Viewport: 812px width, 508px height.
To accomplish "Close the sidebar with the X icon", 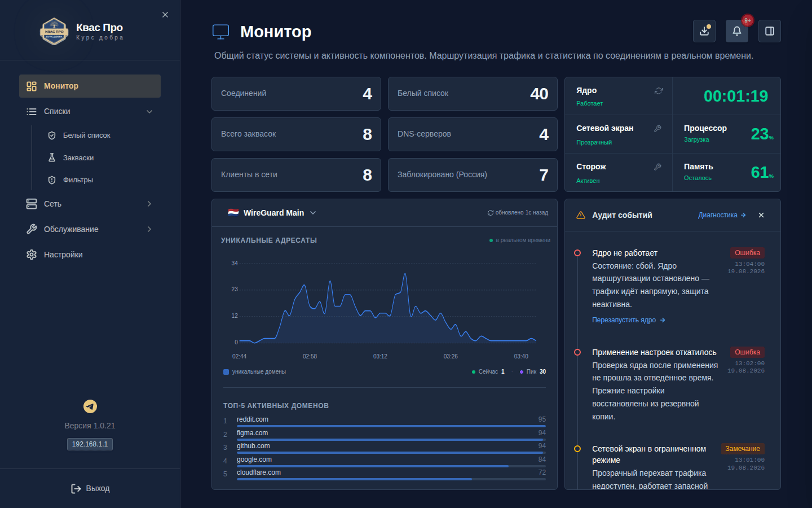I will pyautogui.click(x=165, y=15).
